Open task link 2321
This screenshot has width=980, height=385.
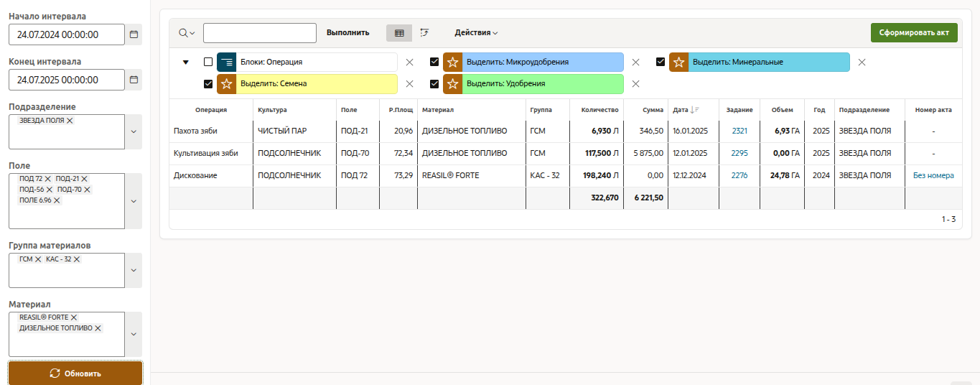pyautogui.click(x=739, y=131)
